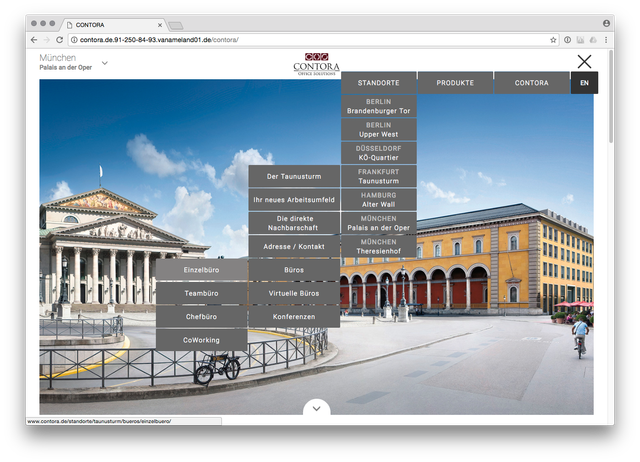Click the browser address bar
640x462 pixels.
pos(300,39)
